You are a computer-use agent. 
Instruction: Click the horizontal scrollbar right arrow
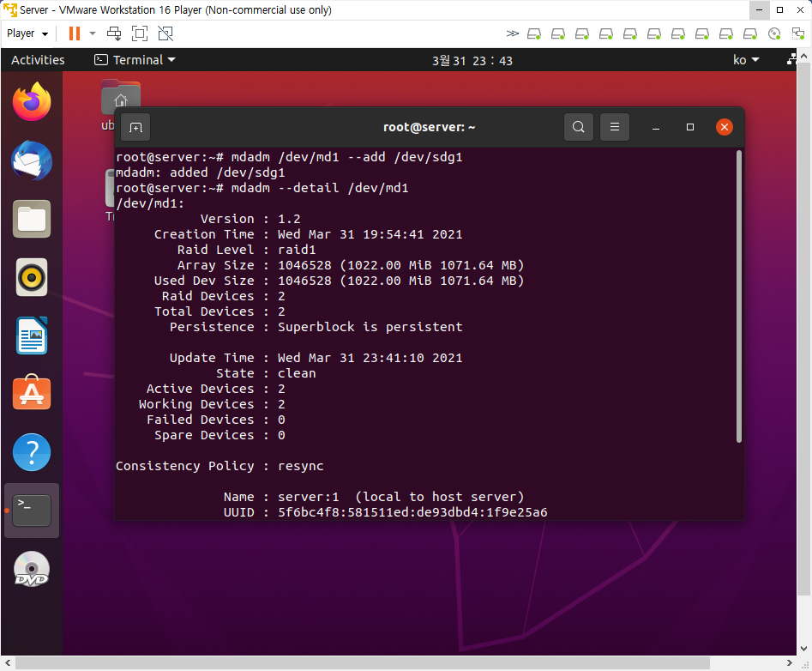789,662
